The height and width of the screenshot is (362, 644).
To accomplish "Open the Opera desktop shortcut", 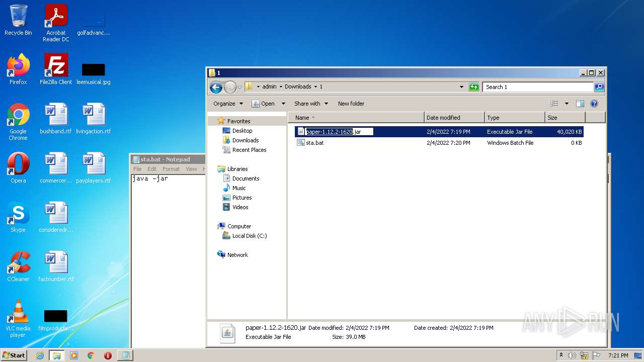I will pos(18,168).
